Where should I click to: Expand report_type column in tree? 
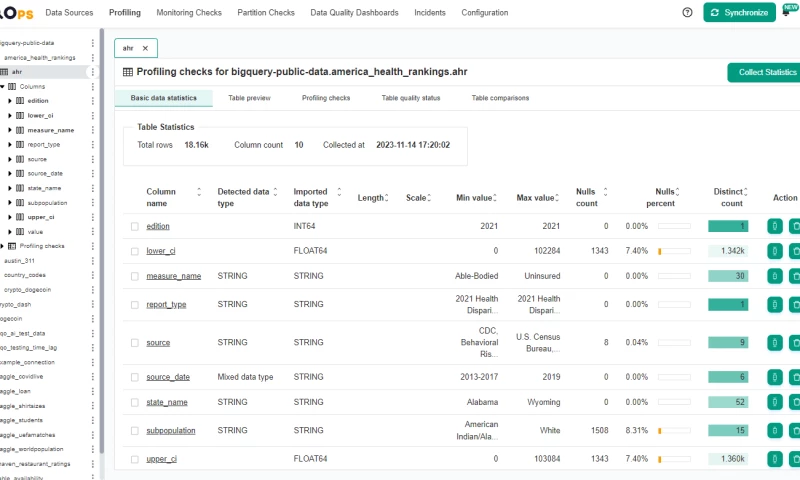tap(10, 145)
